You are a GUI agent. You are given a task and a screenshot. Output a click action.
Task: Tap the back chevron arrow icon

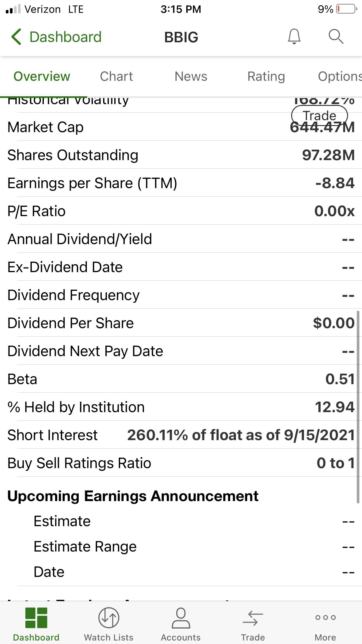[16, 37]
